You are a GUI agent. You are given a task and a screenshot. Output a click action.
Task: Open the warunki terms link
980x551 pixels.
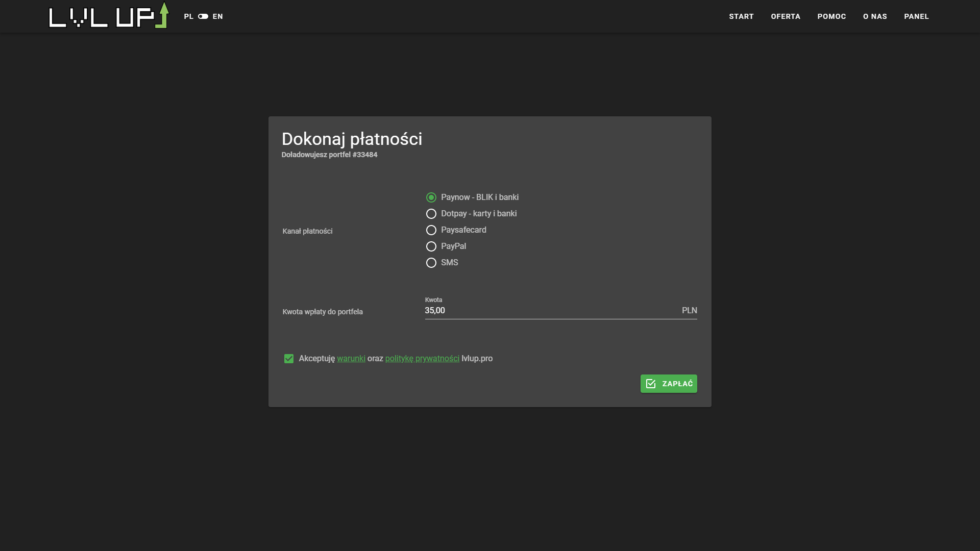click(351, 359)
